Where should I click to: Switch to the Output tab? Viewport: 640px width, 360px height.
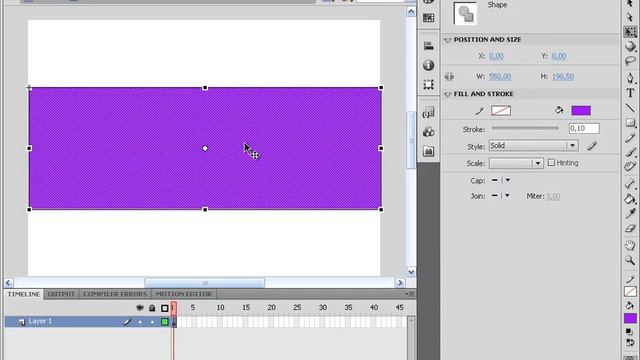(x=61, y=294)
